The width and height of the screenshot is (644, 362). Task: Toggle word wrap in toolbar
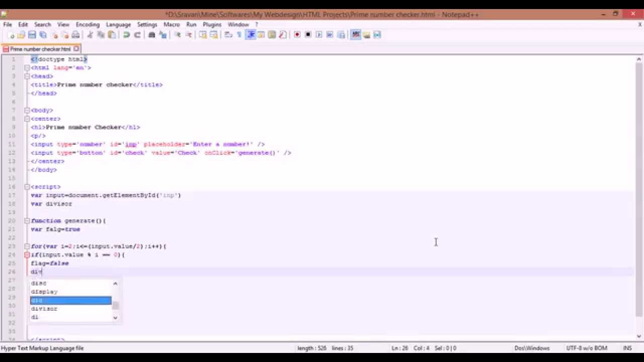click(228, 35)
